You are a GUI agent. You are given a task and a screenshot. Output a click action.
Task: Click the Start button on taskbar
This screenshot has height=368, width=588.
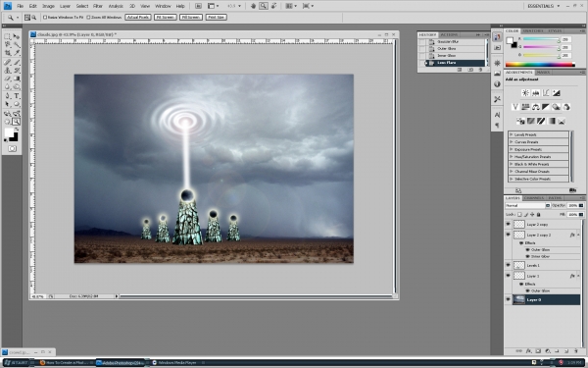click(x=16, y=363)
